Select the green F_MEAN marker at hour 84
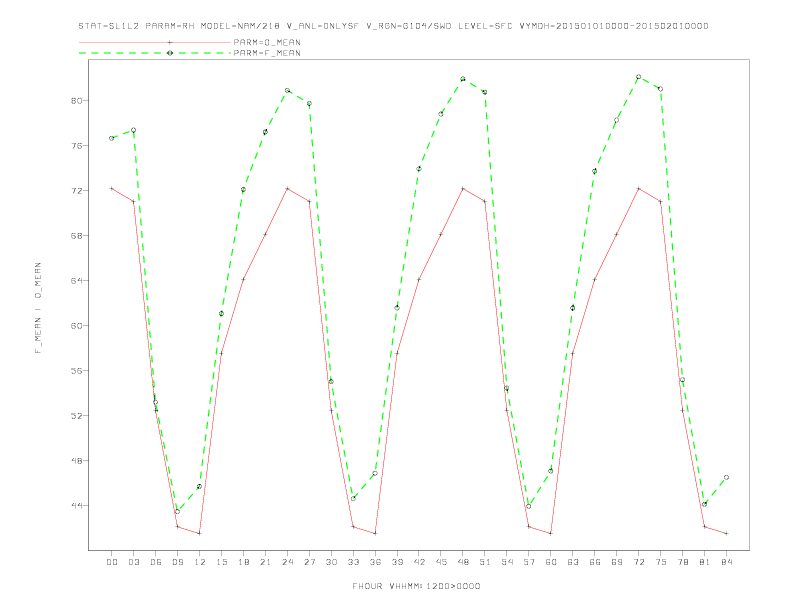This screenshot has width=792, height=612. click(x=726, y=477)
